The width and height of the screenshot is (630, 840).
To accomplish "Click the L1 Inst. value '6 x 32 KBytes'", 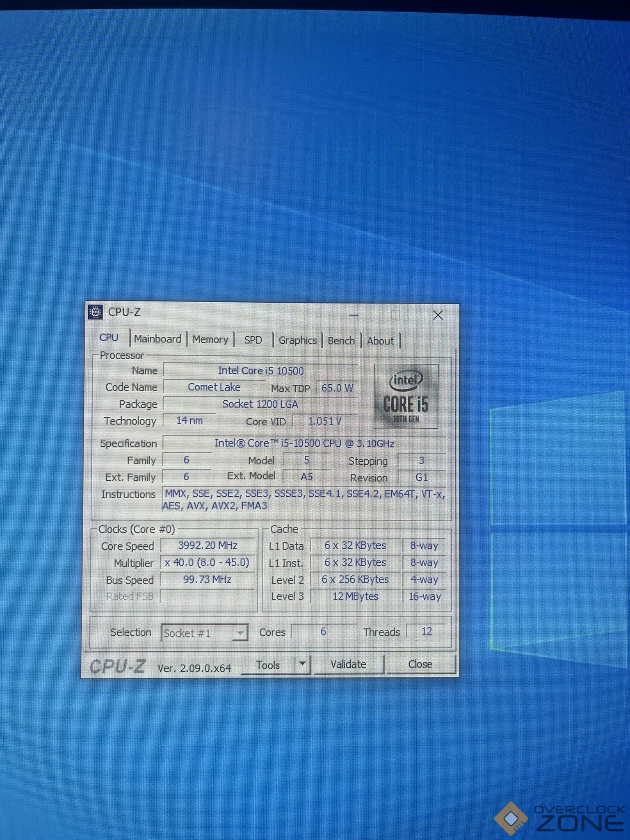I will click(x=355, y=562).
